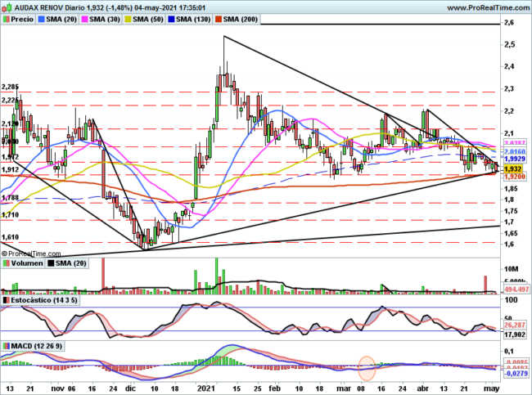
Task: Click the abr date label on time axis
Action: click(423, 388)
